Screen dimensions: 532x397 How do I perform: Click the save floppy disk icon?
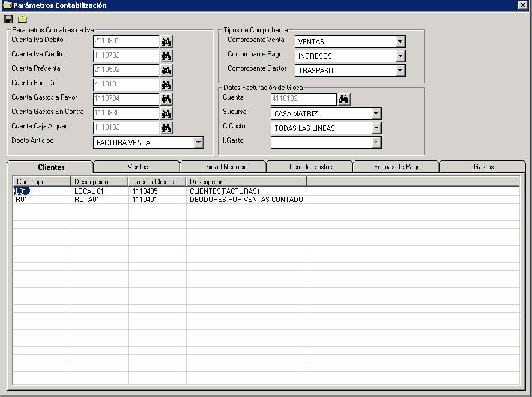point(8,19)
